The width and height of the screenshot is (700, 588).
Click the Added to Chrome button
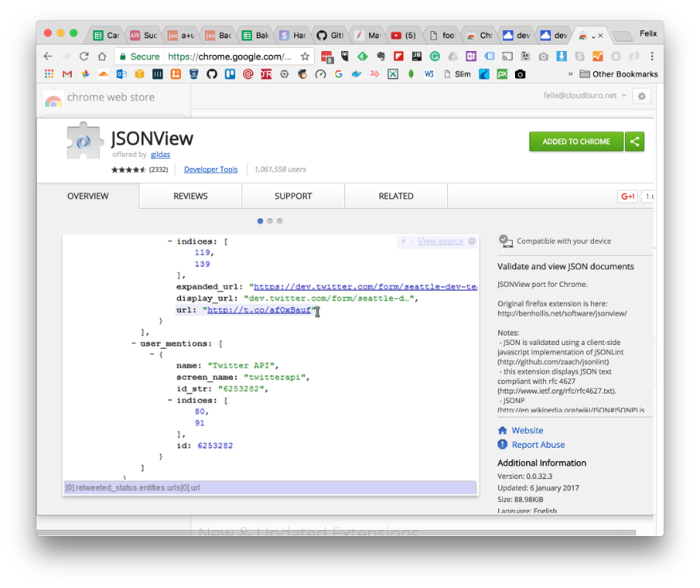click(576, 142)
